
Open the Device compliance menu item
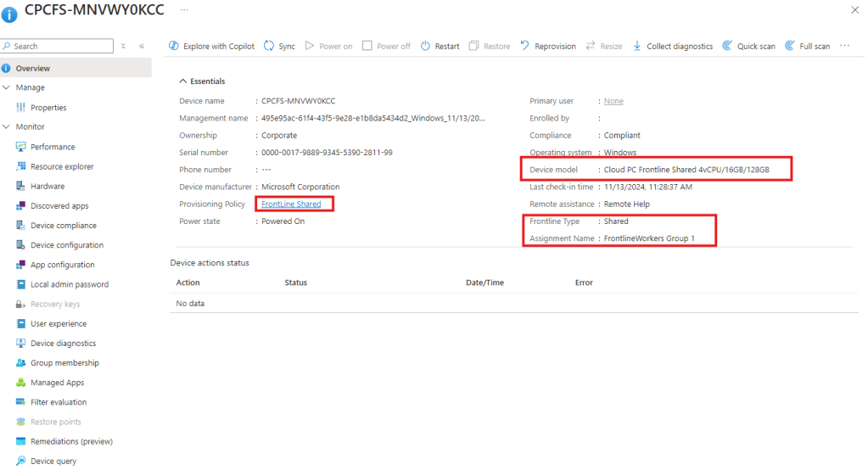pyautogui.click(x=63, y=226)
